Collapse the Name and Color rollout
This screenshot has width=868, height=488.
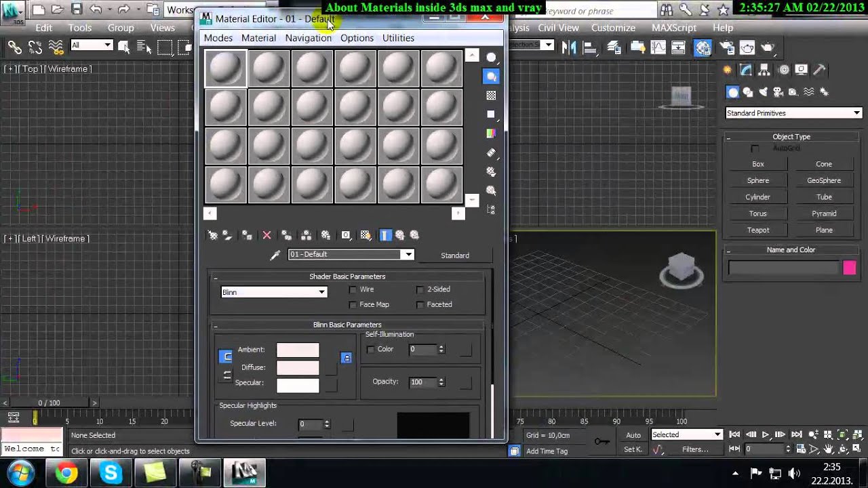click(x=791, y=250)
